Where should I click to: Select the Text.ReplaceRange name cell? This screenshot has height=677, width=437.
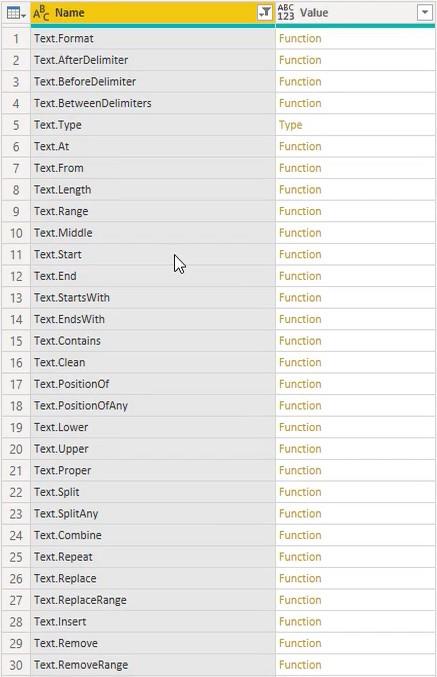153,600
